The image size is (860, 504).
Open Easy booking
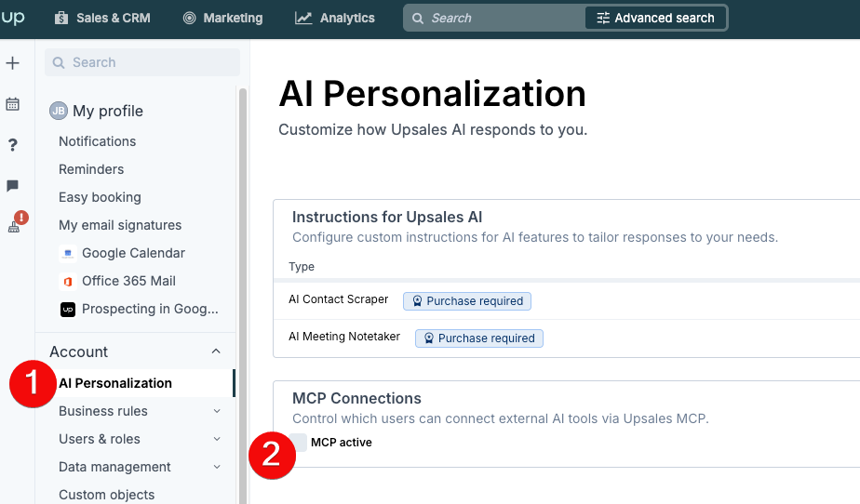(100, 197)
